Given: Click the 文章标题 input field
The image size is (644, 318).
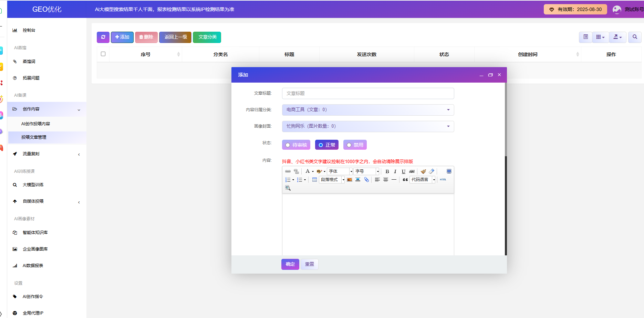Looking at the screenshot, I should pos(368,94).
